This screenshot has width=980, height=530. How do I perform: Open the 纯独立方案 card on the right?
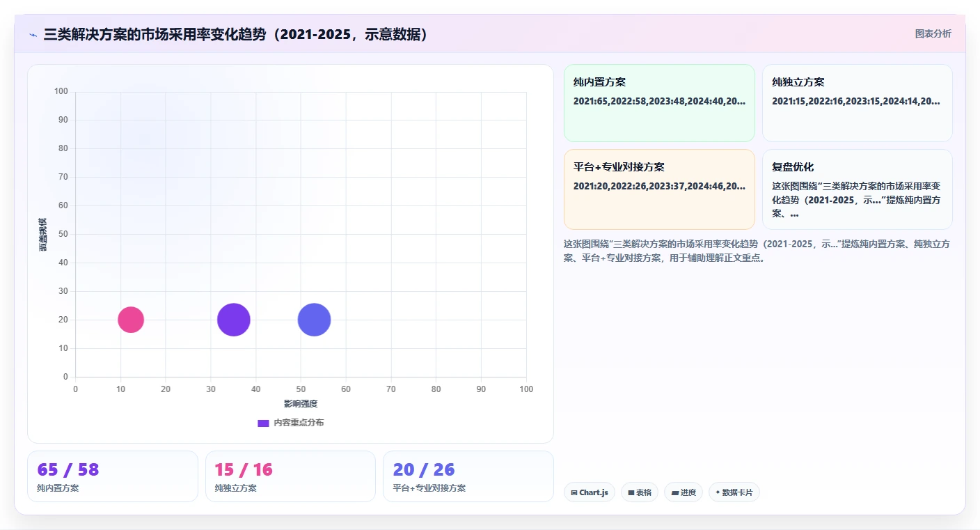pyautogui.click(x=857, y=103)
